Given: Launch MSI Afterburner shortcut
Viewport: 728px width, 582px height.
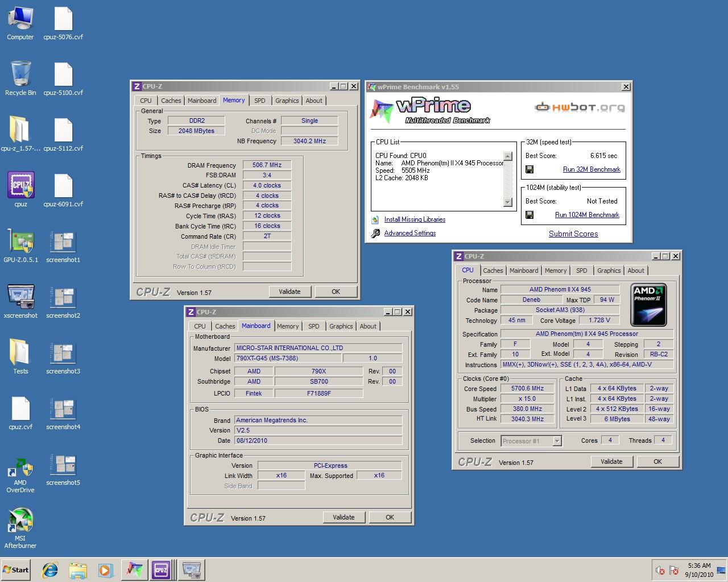Looking at the screenshot, I should pyautogui.click(x=20, y=529).
